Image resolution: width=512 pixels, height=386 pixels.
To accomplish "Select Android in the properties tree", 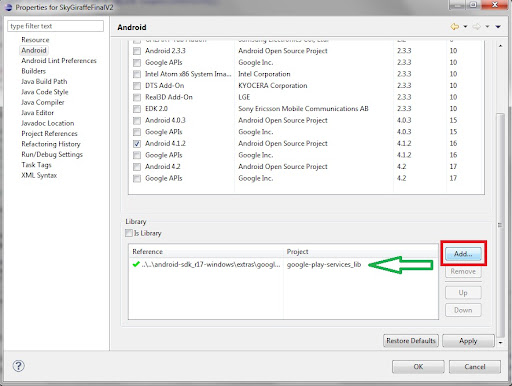I will pyautogui.click(x=34, y=50).
